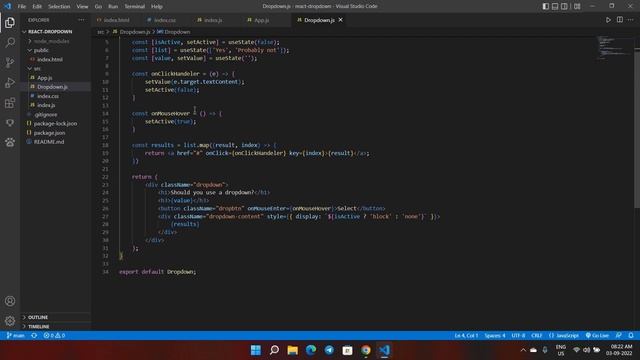Click the main branch indicator in status bar
This screenshot has height=360, width=640.
pos(16,336)
